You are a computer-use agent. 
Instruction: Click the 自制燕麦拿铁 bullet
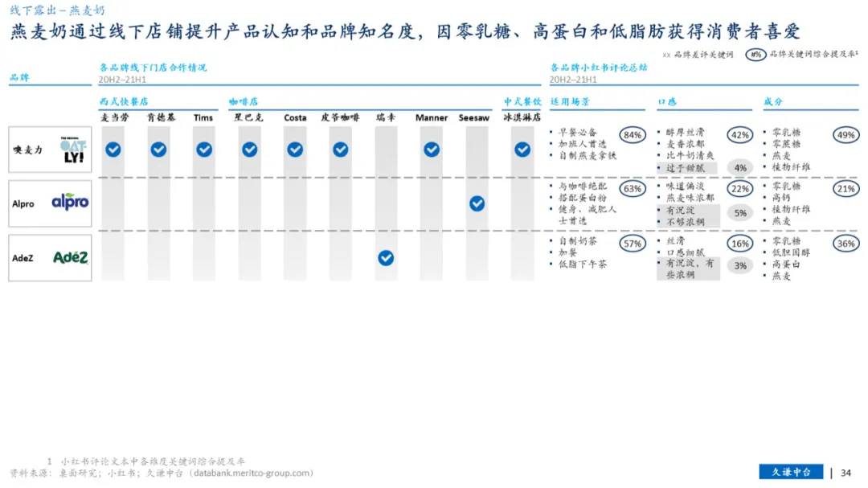pyautogui.click(x=588, y=156)
